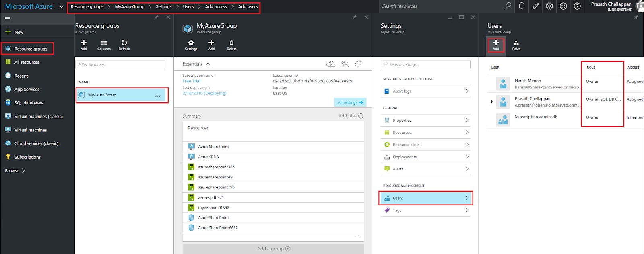Viewport: 644px width, 254px height.
Task: Open the AzureSharePoint6632 resource
Action: (273, 228)
